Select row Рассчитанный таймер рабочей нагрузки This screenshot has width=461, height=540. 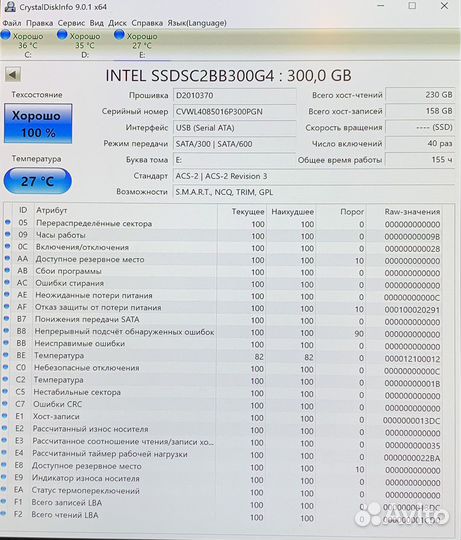click(222, 455)
